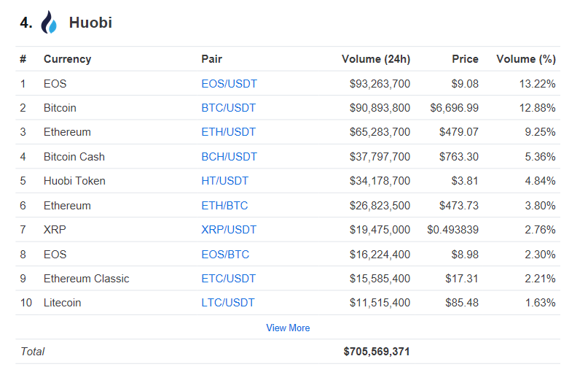Sort by Volume (%) column header
588x375 pixels.
coord(525,59)
